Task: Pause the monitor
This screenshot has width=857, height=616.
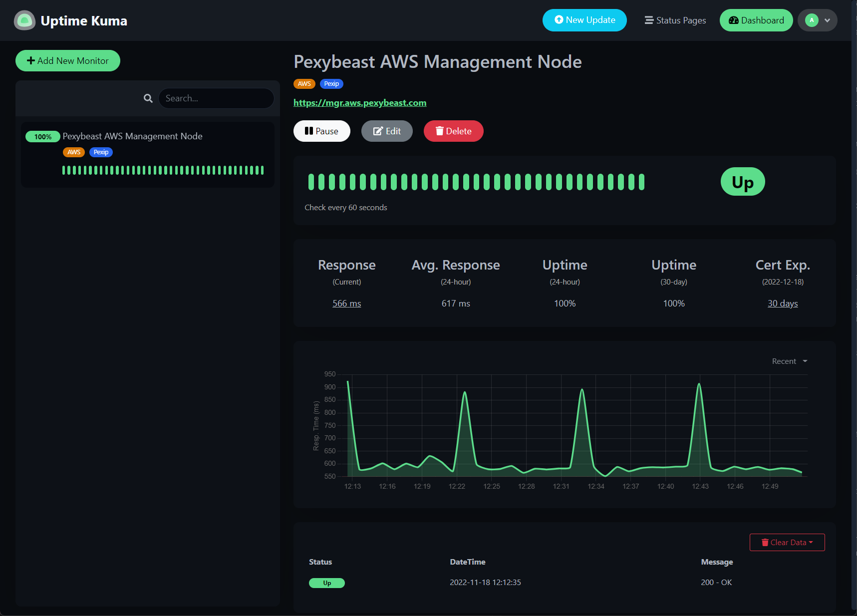Action: coord(322,131)
